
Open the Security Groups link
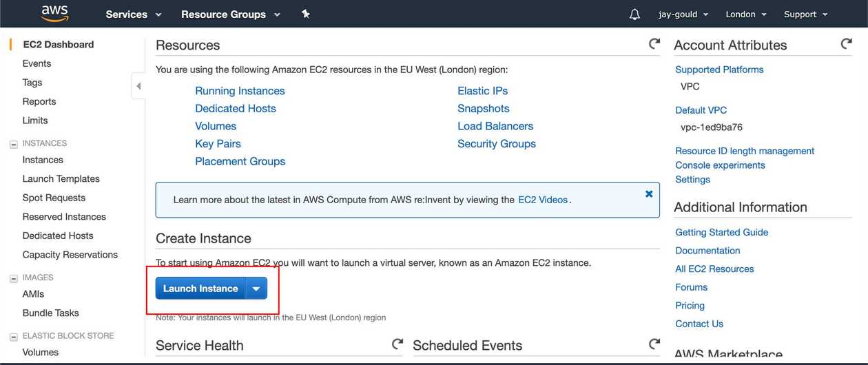pos(497,144)
